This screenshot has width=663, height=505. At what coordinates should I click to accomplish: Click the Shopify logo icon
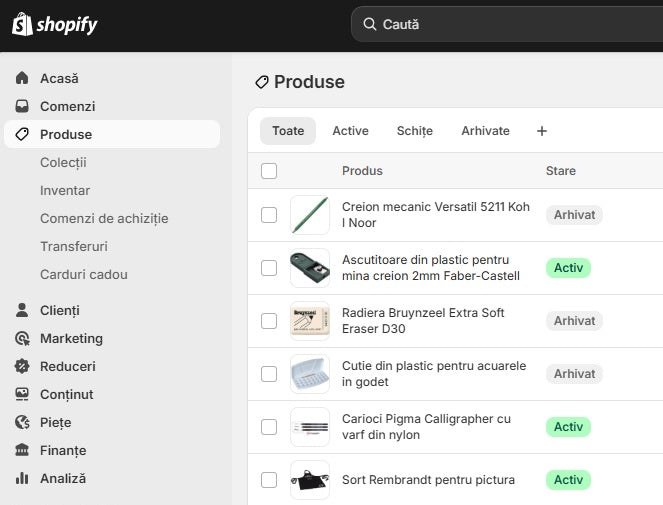click(22, 24)
